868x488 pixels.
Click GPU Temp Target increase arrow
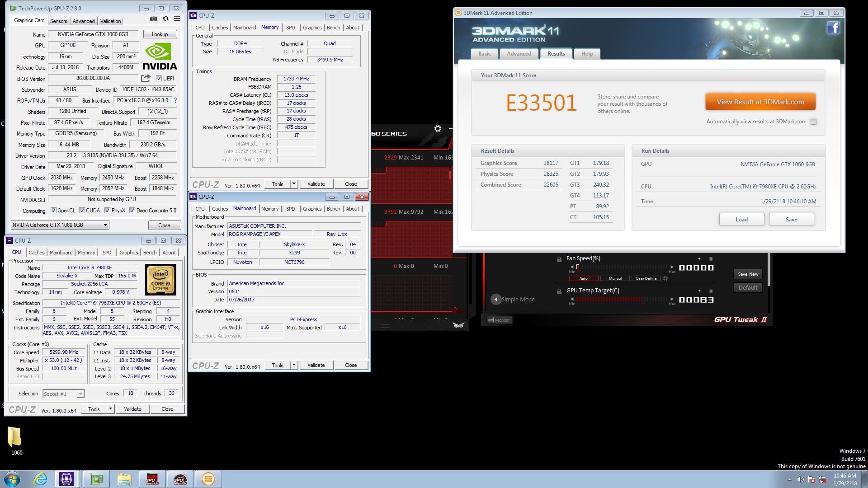pos(672,299)
